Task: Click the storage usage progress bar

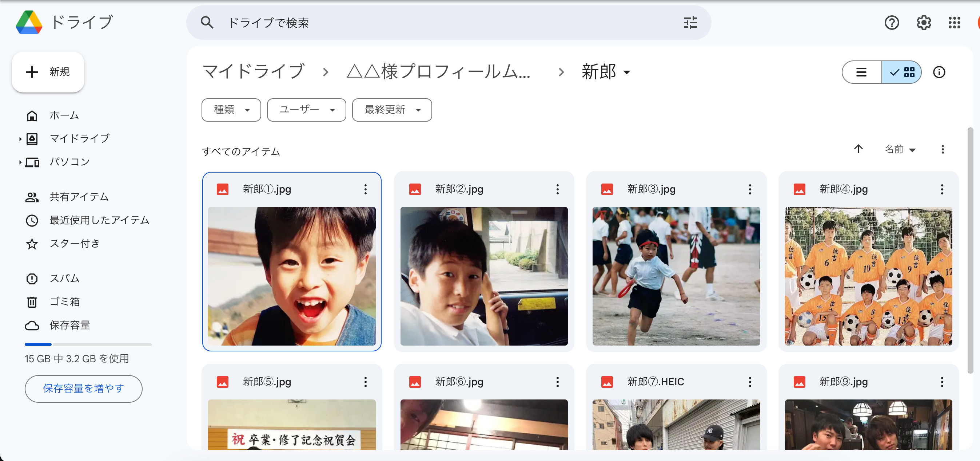Action: [88, 344]
